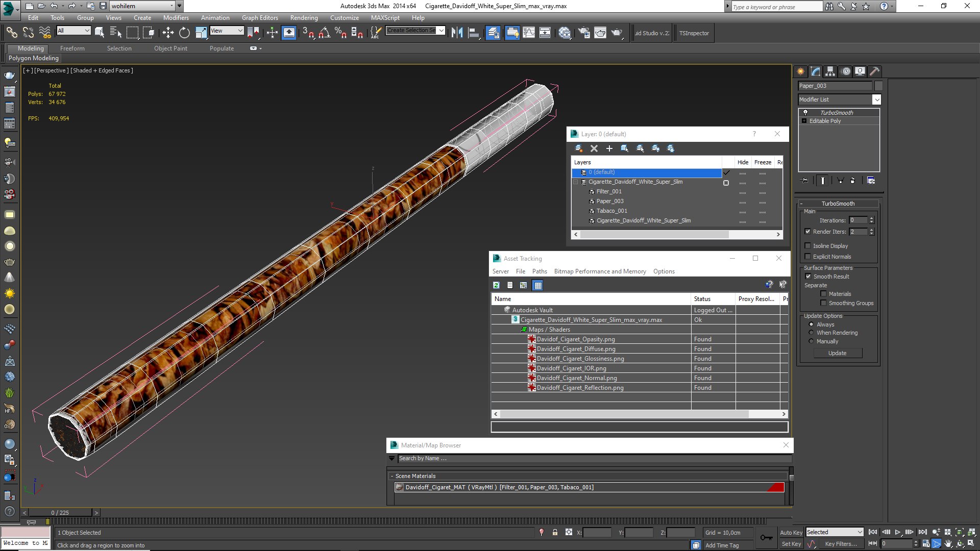
Task: Click the Angle Snap toggle icon
Action: pyautogui.click(x=324, y=33)
